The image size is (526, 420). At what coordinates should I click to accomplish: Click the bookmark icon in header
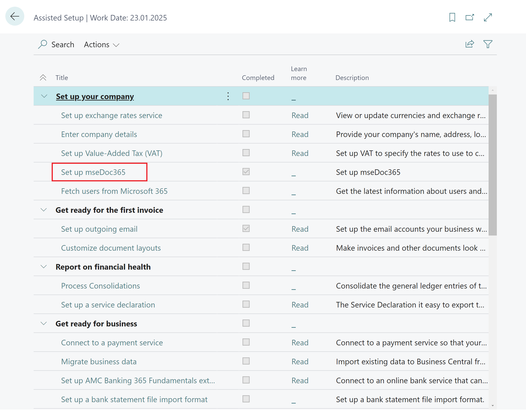coord(452,17)
